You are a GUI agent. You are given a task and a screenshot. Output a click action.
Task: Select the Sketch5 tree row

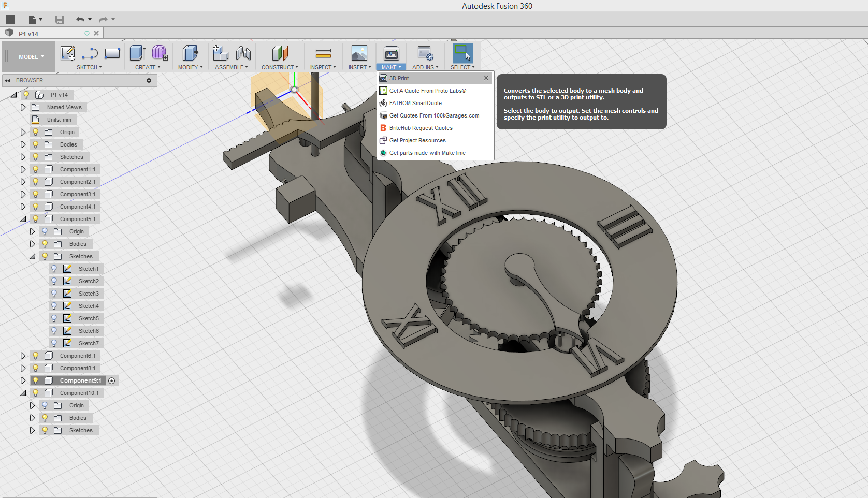pyautogui.click(x=76, y=318)
